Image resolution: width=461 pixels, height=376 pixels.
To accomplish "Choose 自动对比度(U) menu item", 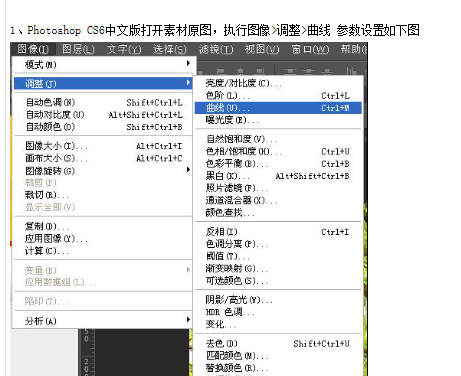I will coord(103,115).
